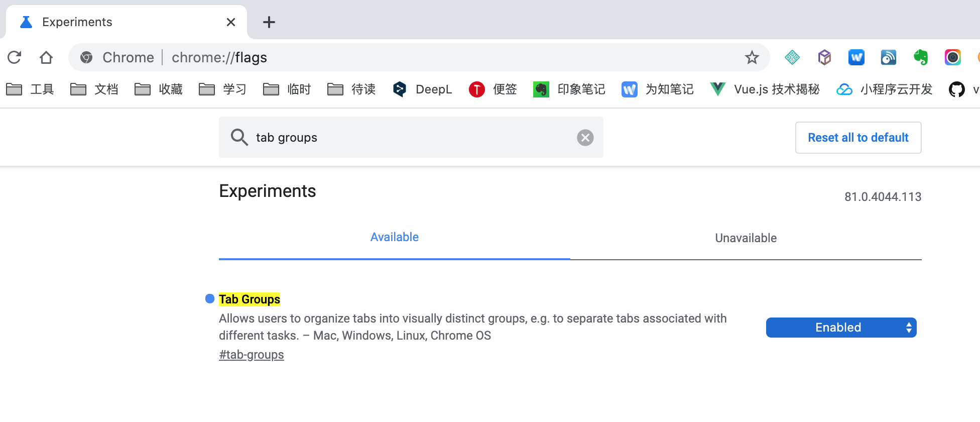Screen dimensions: 980x422
Task: Click the blue W extension icon
Action: point(856,57)
